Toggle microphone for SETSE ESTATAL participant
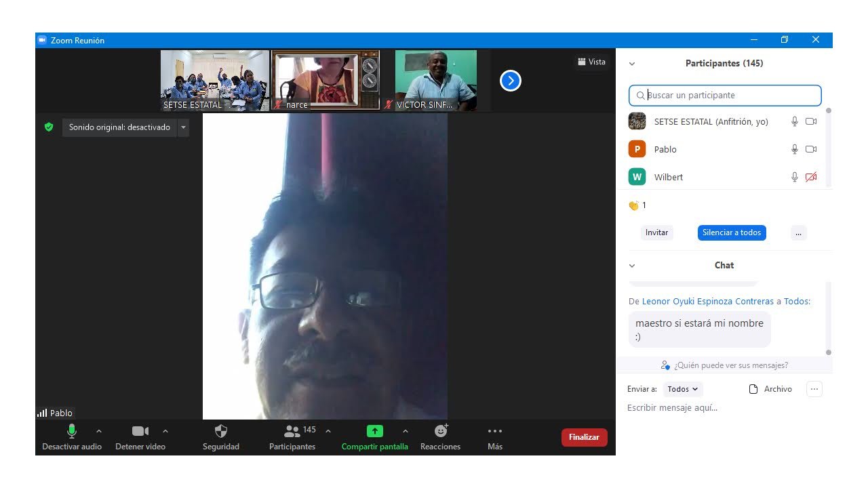Viewport: 868px width, 488px height. [x=795, y=121]
